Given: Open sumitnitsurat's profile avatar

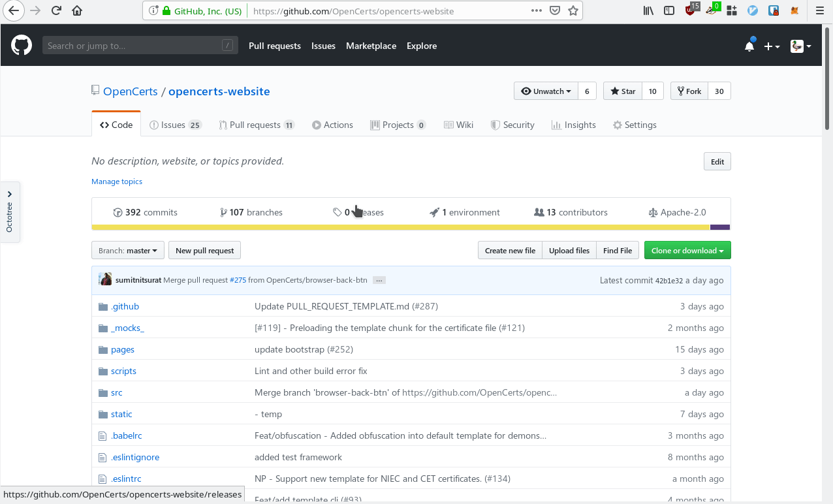Looking at the screenshot, I should (x=105, y=279).
